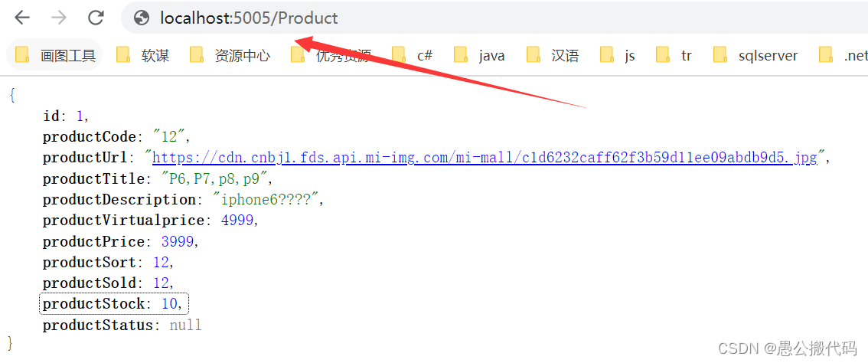The image size is (868, 363).
Task: Open the java bookmark folder
Action: click(x=479, y=55)
